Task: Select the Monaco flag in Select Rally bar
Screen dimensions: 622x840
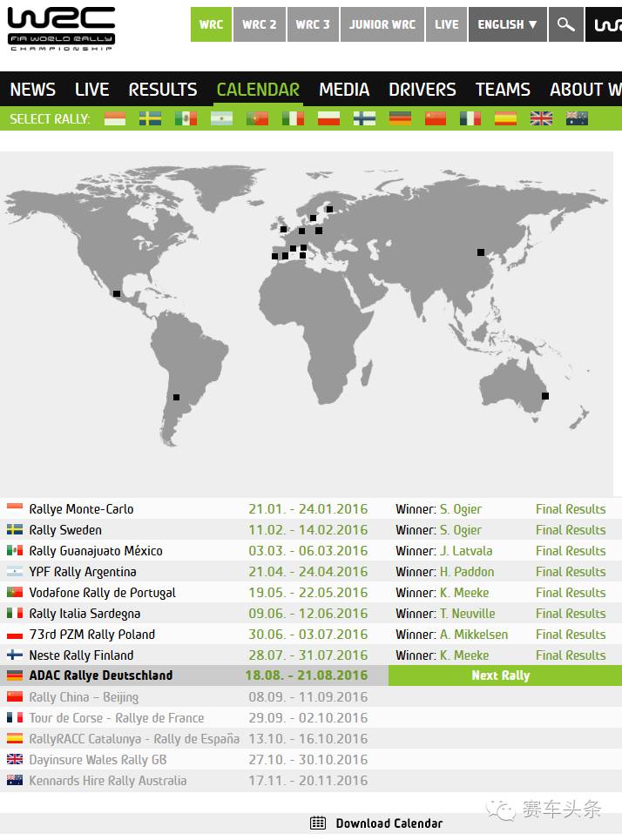Action: tap(115, 118)
